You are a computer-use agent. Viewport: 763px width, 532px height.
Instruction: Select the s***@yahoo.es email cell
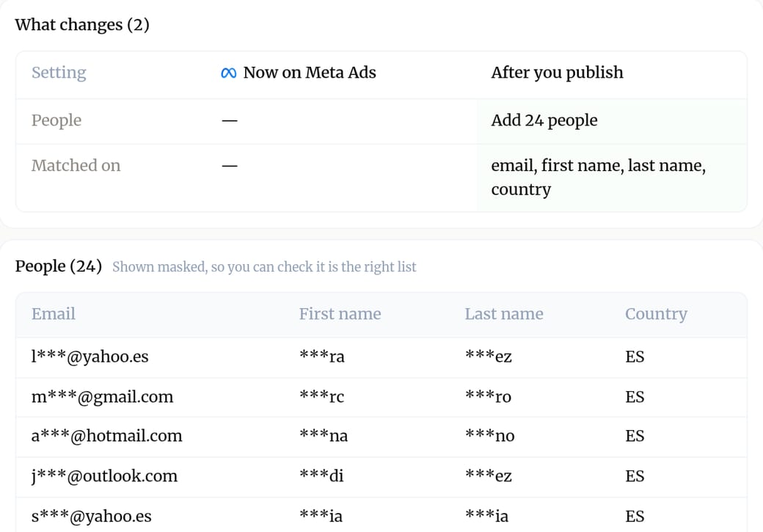click(92, 517)
